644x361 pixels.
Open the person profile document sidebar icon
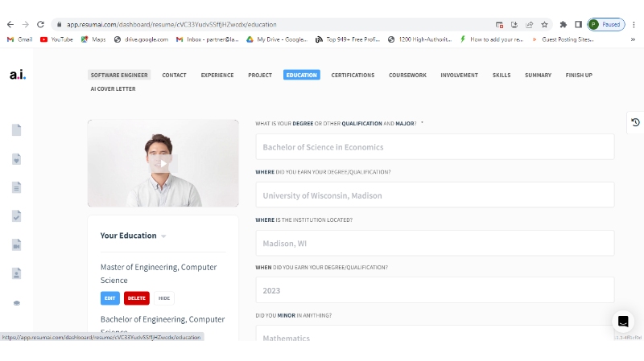(x=16, y=273)
